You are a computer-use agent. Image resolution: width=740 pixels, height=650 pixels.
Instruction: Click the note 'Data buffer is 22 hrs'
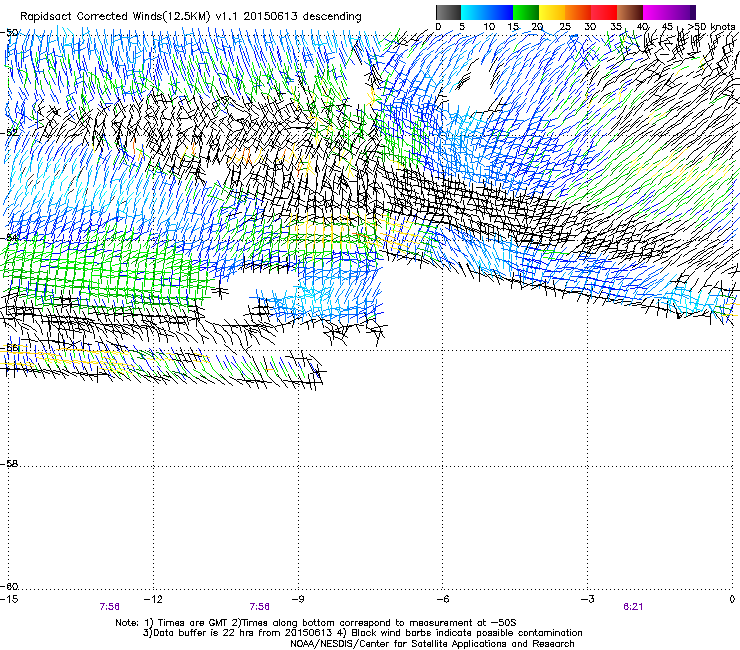[x=206, y=633]
